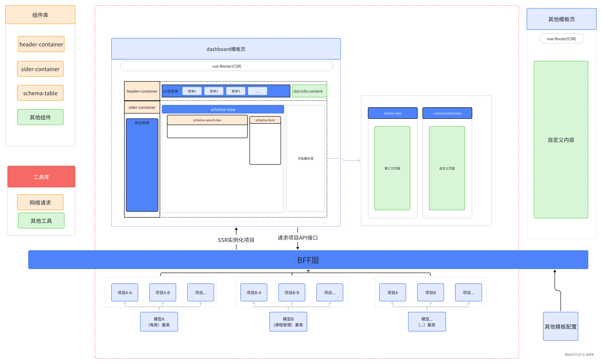Screen dimensions: 602x364
Task: Click the 模型B (课程管理) 基类 box
Action: click(x=288, y=322)
